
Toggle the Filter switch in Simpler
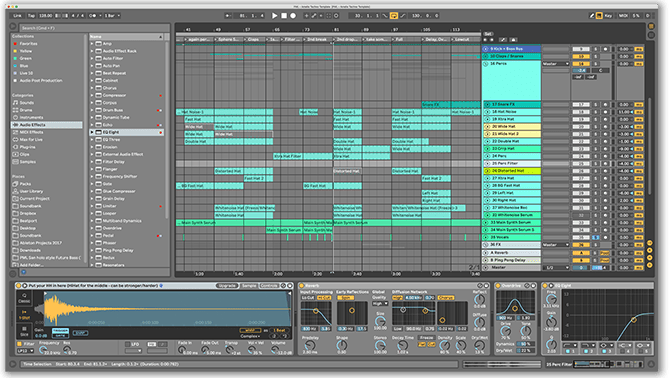point(19,344)
